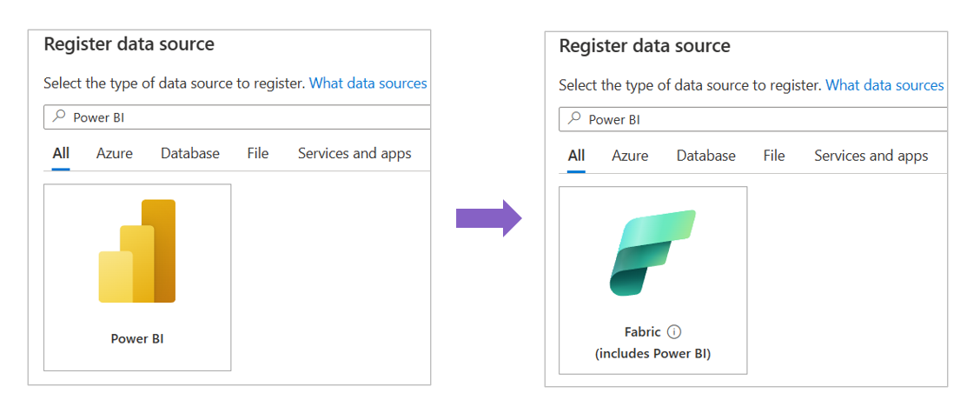This screenshot has width=980, height=420.
Task: Click the left search magnifier icon
Action: [x=58, y=117]
